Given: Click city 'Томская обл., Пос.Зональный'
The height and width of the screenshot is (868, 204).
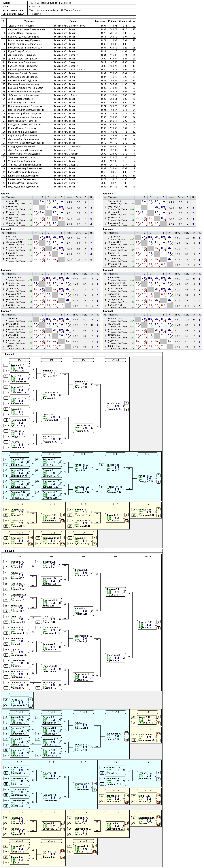Looking at the screenshot, I should 70,70.
